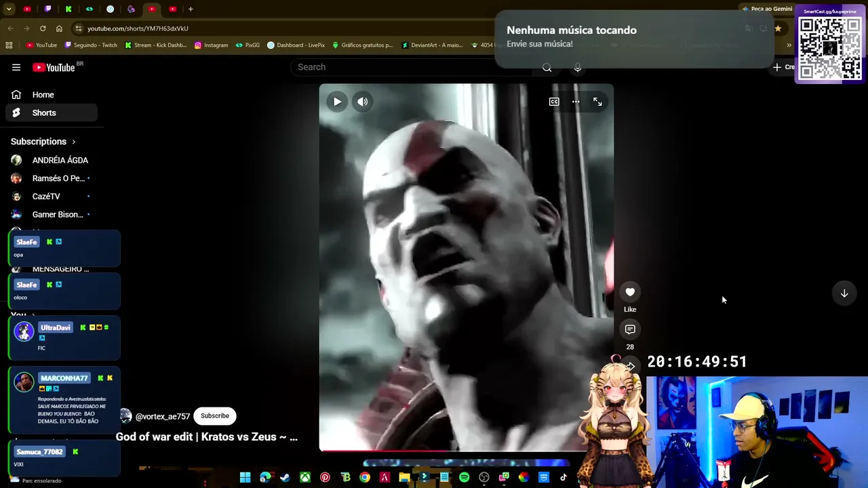This screenshot has width=868, height=488.
Task: Switch to the first YouTube browser tab
Action: pos(27,9)
